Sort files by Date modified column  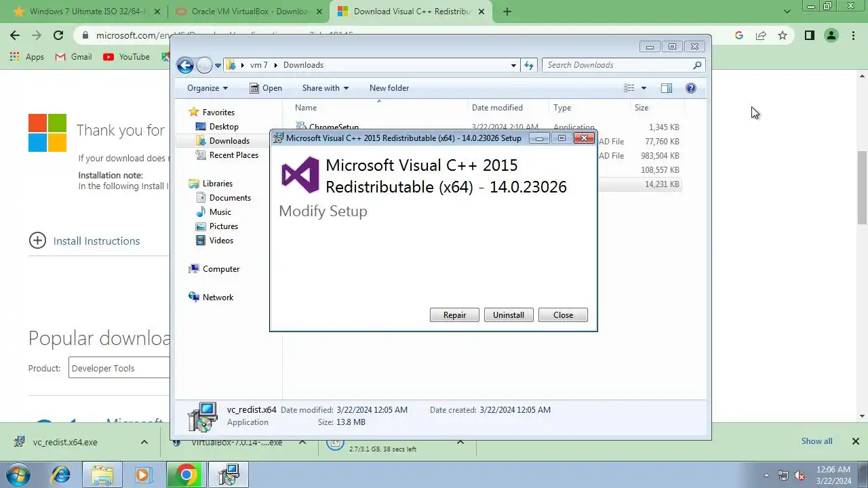[x=509, y=108]
